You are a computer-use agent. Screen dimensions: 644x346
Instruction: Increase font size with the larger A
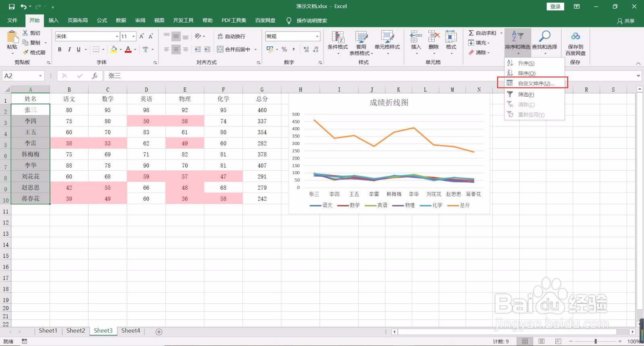click(142, 36)
